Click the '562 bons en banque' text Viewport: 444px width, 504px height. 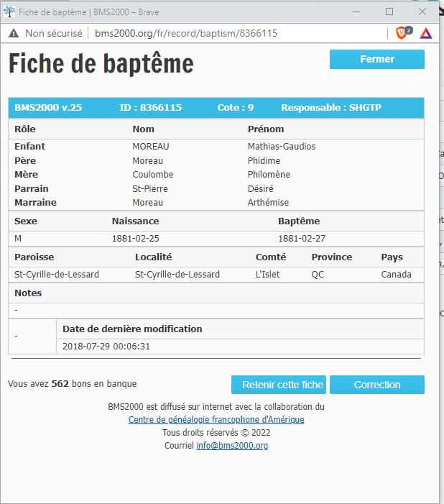click(94, 384)
